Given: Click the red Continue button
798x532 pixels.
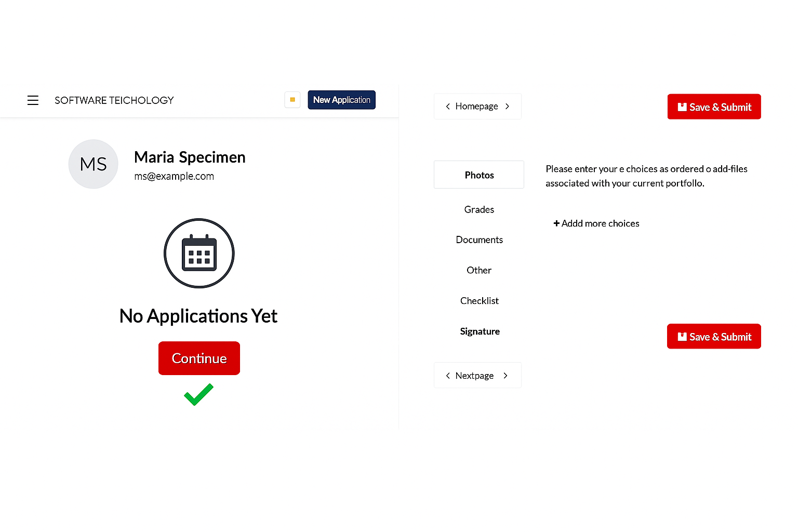Looking at the screenshot, I should click(199, 358).
